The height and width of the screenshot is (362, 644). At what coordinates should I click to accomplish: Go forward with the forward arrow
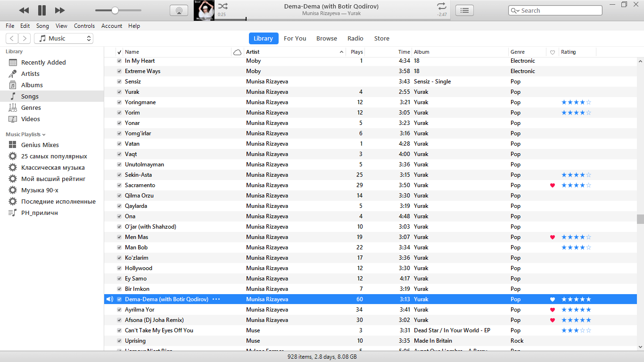(x=25, y=39)
